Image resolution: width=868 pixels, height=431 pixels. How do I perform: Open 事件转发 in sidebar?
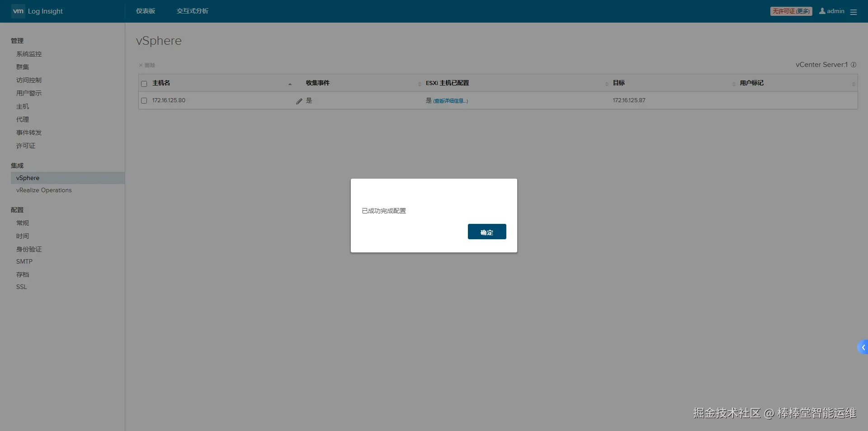(29, 133)
